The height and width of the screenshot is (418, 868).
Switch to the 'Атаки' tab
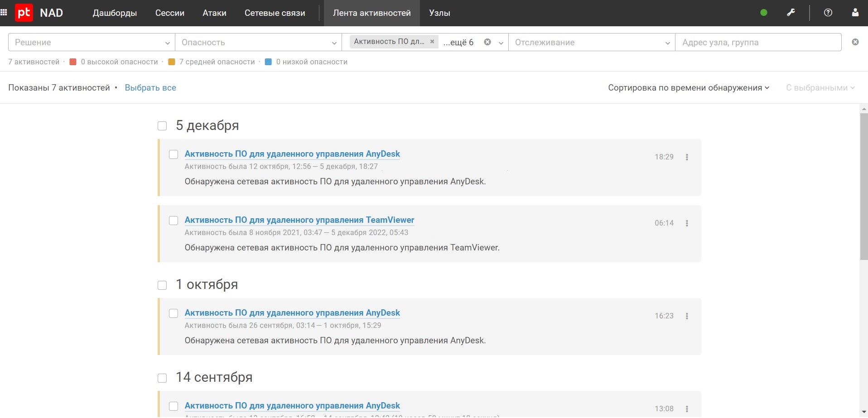tap(214, 13)
